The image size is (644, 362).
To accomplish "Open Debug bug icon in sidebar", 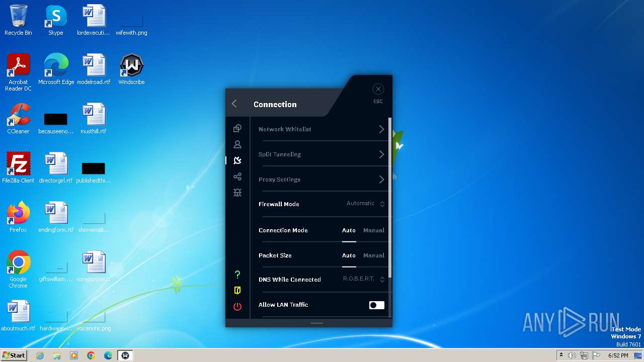I will click(237, 193).
